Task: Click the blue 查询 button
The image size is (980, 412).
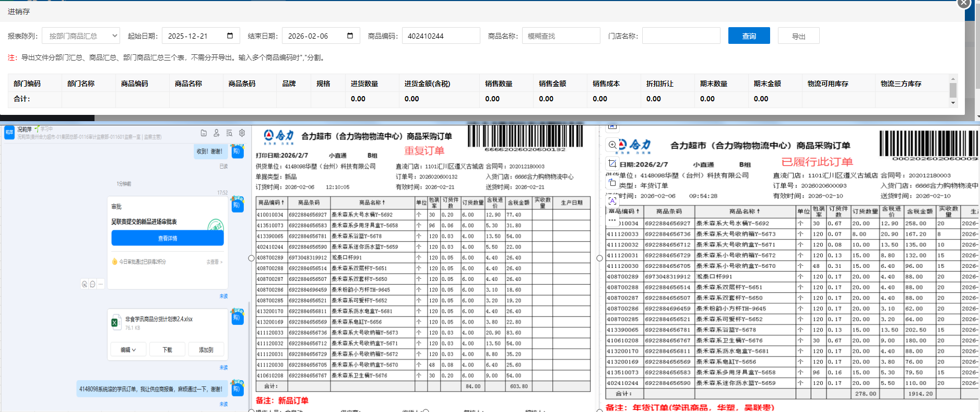Action: tap(749, 36)
